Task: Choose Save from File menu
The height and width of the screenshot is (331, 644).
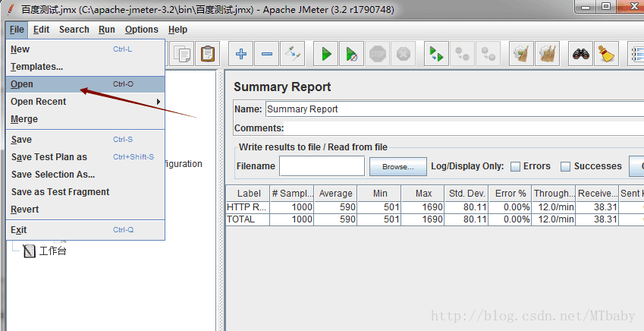Action: click(86, 140)
